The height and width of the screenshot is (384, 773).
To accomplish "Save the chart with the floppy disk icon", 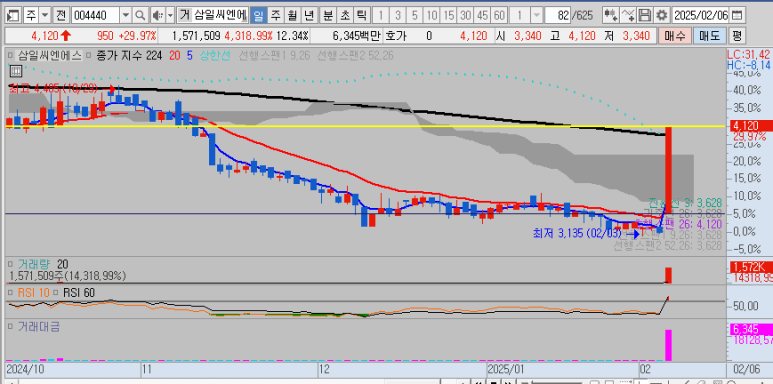I will point(645,15).
